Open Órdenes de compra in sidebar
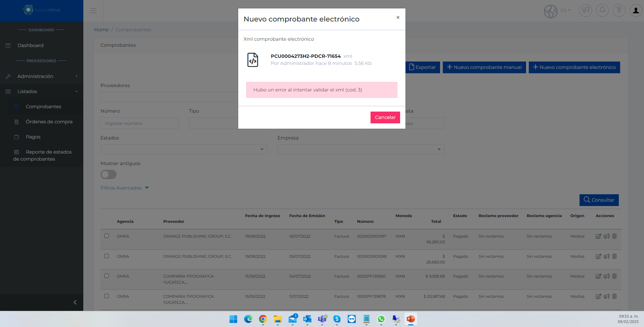 click(x=49, y=122)
